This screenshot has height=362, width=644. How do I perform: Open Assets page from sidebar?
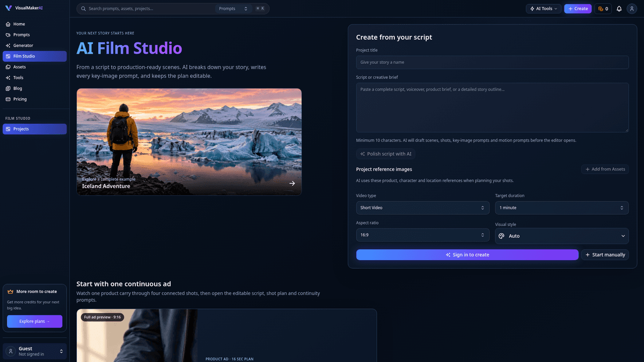coord(35,67)
